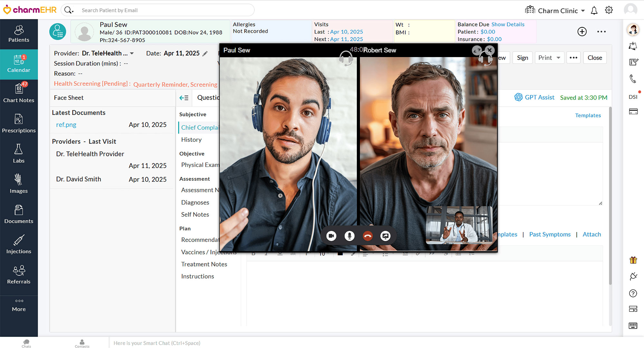Screen dimensions: 644x348
Task: Select Treatment Notes under Plan
Action: (204, 264)
